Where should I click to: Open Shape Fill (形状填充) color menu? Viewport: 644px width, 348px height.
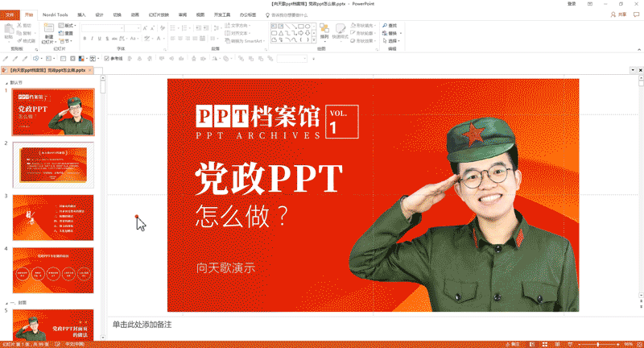click(363, 26)
